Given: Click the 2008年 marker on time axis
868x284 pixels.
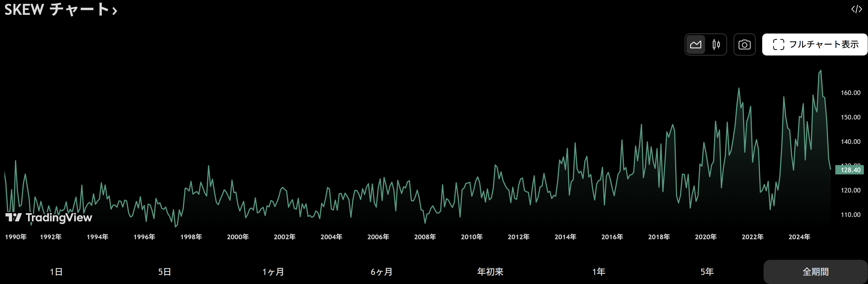Looking at the screenshot, I should [x=425, y=237].
